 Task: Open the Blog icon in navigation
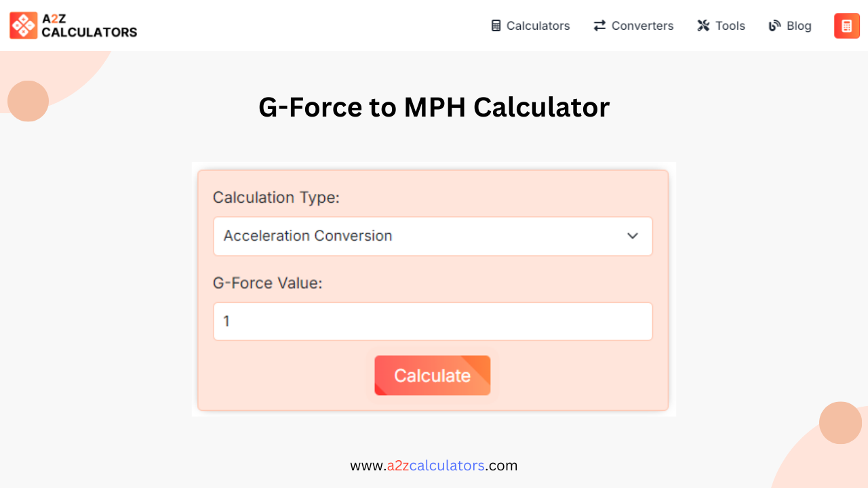pyautogui.click(x=774, y=25)
